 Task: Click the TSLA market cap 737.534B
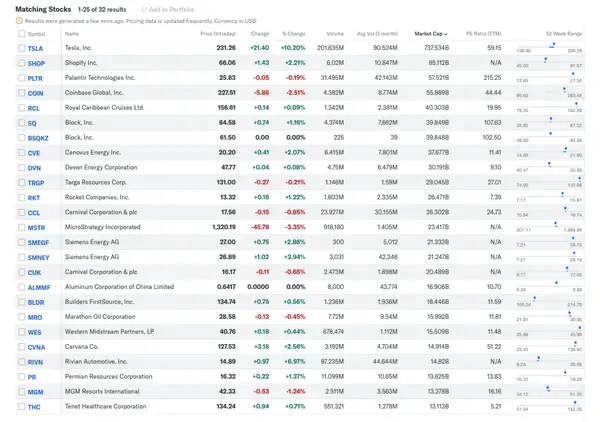[x=437, y=48]
